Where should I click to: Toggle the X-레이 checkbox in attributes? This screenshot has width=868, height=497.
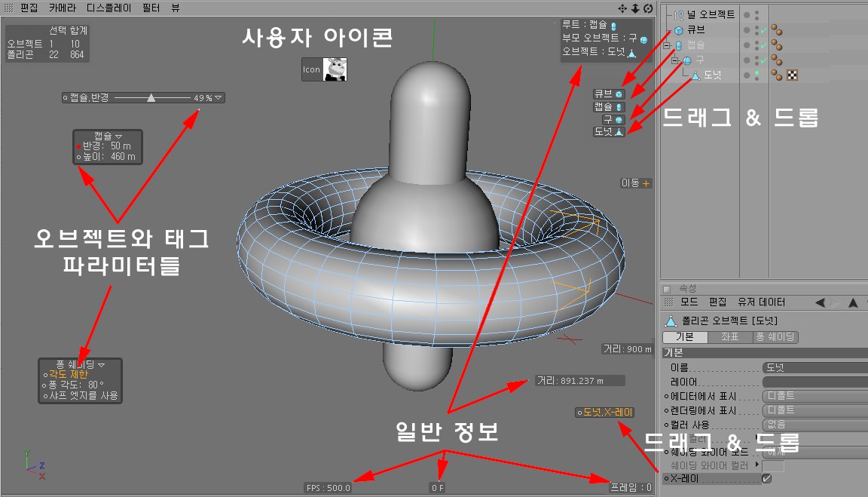[x=767, y=478]
